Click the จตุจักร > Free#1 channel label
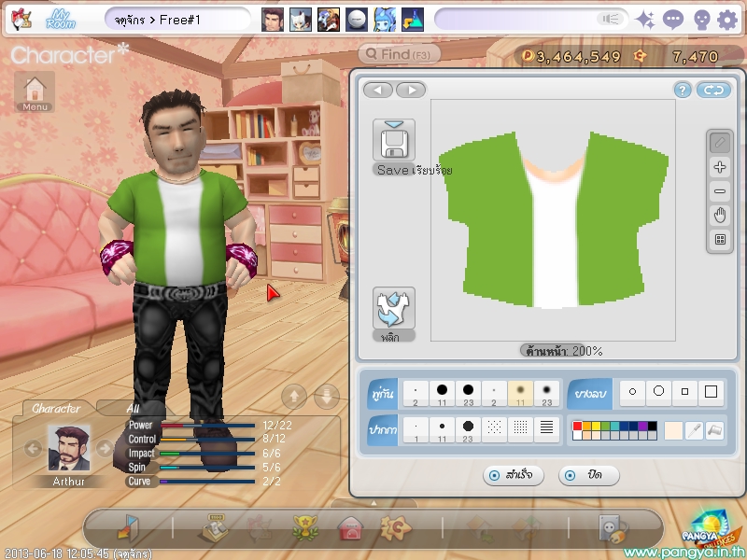The width and height of the screenshot is (747, 560). pos(157,20)
